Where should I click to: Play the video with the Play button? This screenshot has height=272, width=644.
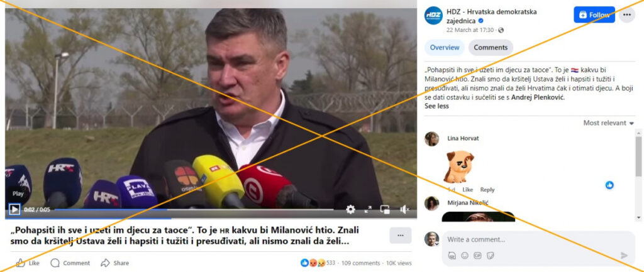(x=14, y=210)
